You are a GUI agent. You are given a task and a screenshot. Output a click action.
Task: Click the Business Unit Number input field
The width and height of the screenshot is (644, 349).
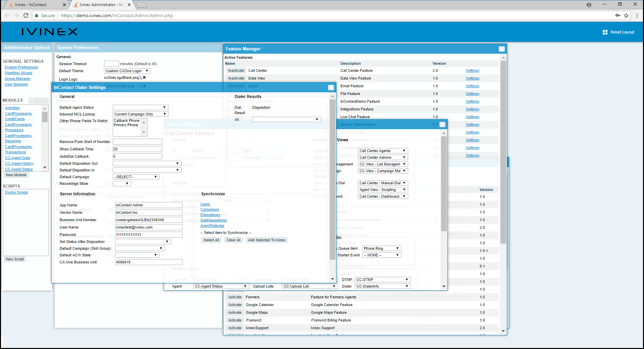click(x=149, y=220)
